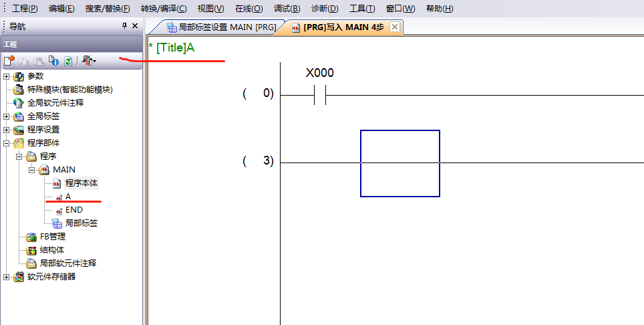Click the X000 contact on ladder rung 0
Image resolution: width=644 pixels, height=325 pixels.
pyautogui.click(x=319, y=96)
